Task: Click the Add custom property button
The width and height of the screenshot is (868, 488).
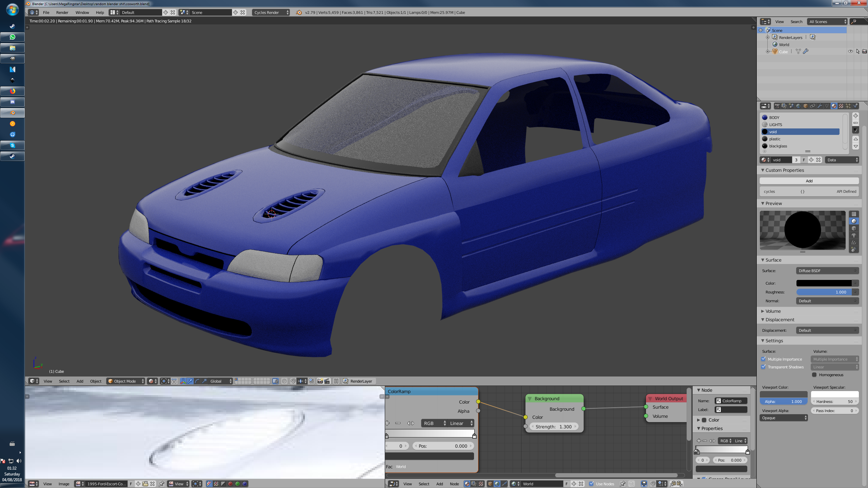Action: click(x=809, y=181)
